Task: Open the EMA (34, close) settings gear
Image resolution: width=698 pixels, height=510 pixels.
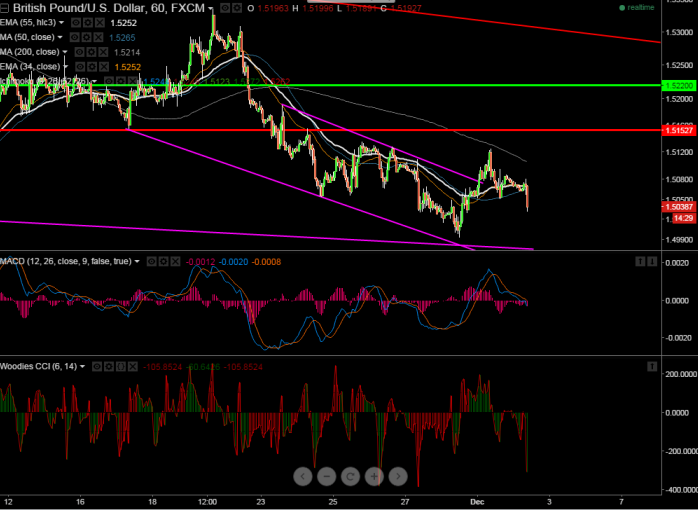Action: [x=92, y=67]
